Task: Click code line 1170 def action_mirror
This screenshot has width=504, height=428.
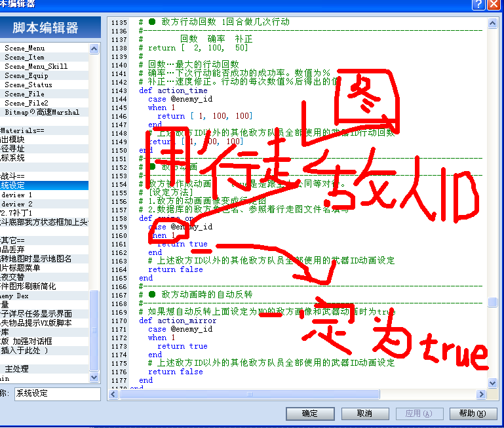Action: click(x=178, y=321)
